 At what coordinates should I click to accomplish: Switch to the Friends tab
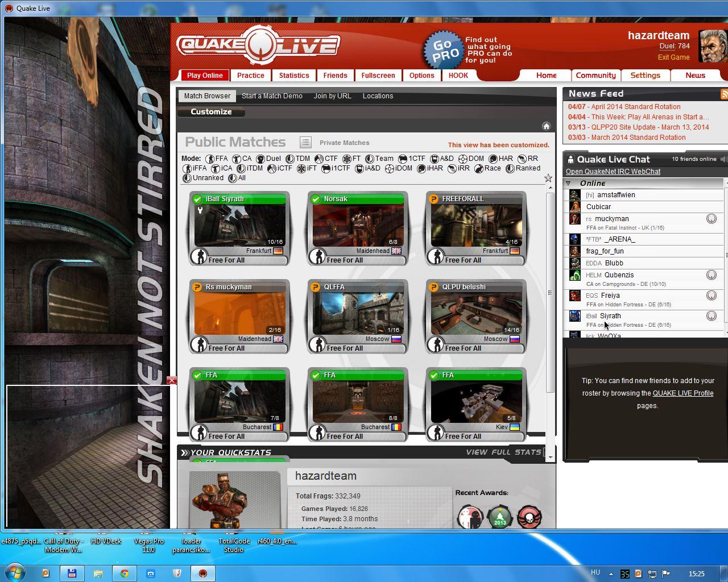[x=335, y=76]
